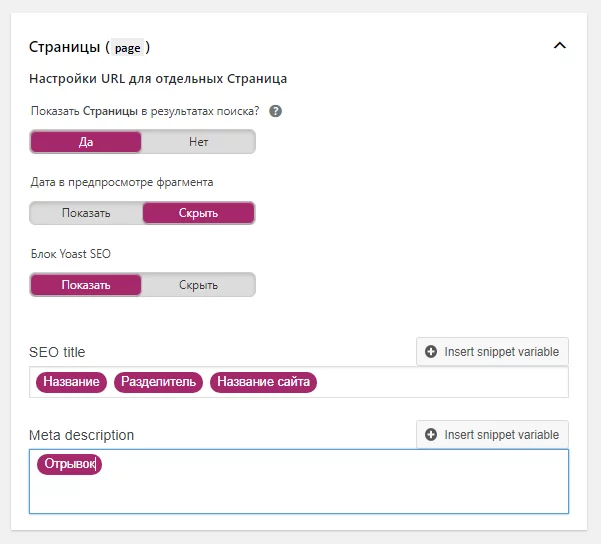Focus the SEO title input field
The image size is (601, 544).
[x=299, y=382]
